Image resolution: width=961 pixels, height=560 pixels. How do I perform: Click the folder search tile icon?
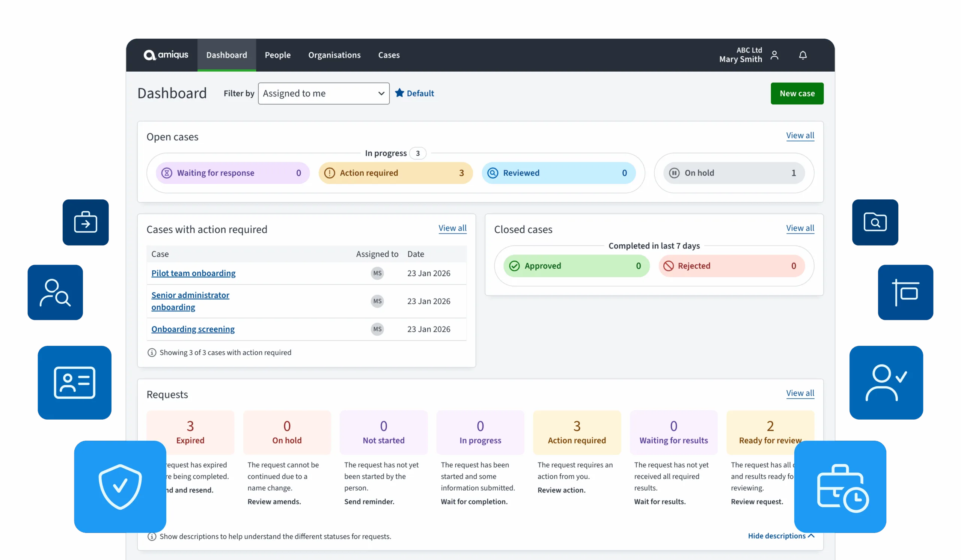tap(875, 222)
